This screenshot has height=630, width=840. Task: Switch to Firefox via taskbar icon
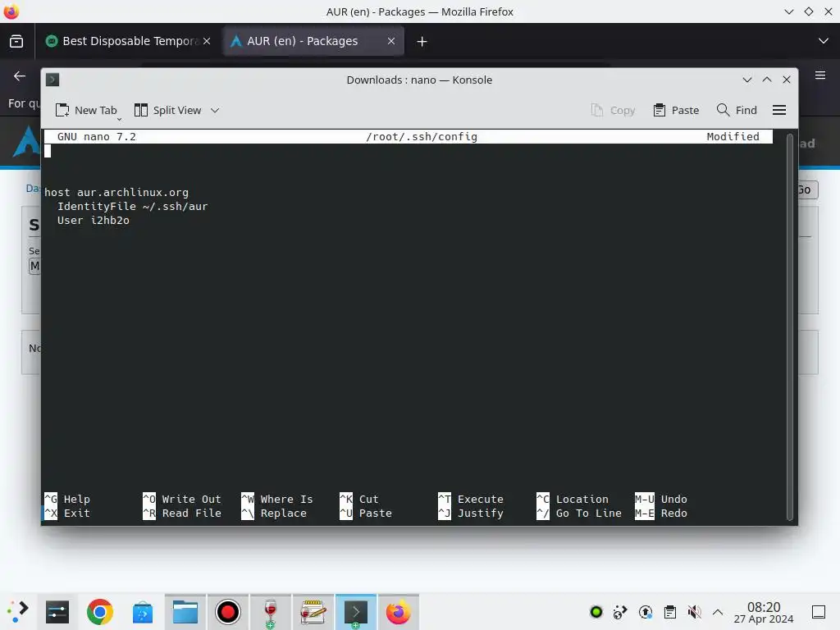coord(398,612)
